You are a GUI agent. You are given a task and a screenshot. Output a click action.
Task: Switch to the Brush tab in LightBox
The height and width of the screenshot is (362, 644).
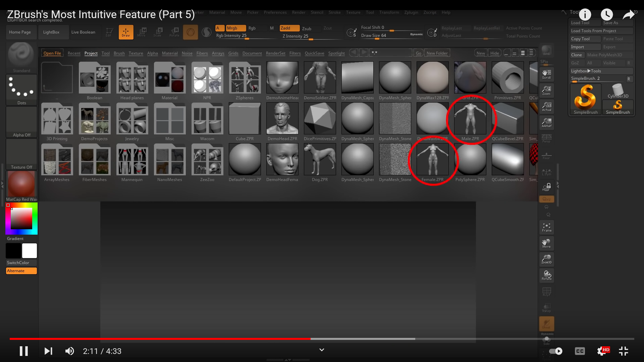coord(119,53)
